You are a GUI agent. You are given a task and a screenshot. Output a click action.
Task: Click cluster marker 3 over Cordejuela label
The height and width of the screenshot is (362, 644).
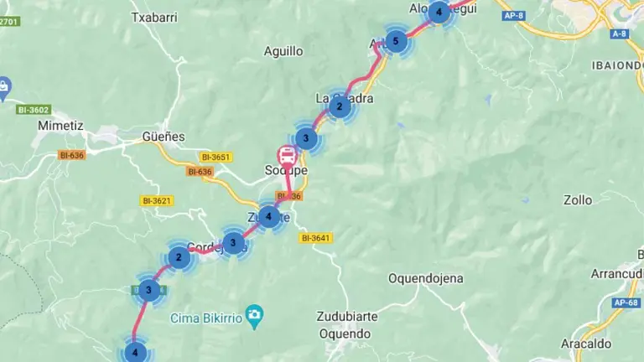click(x=233, y=242)
